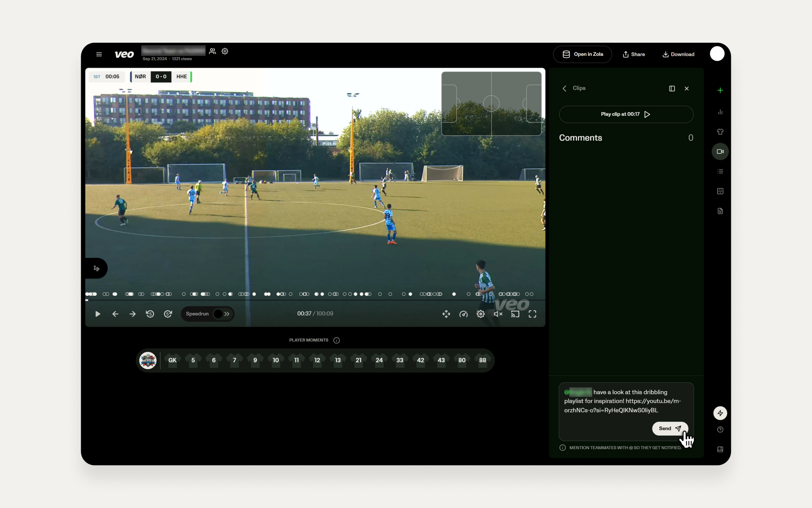Jump to next event arrow
Viewport: 812px width, 508px height.
click(x=132, y=314)
